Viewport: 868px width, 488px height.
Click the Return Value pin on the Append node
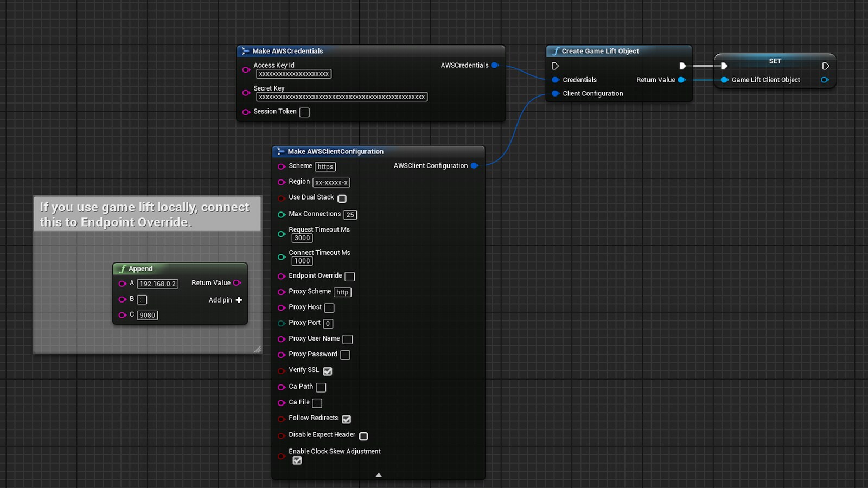tap(237, 282)
